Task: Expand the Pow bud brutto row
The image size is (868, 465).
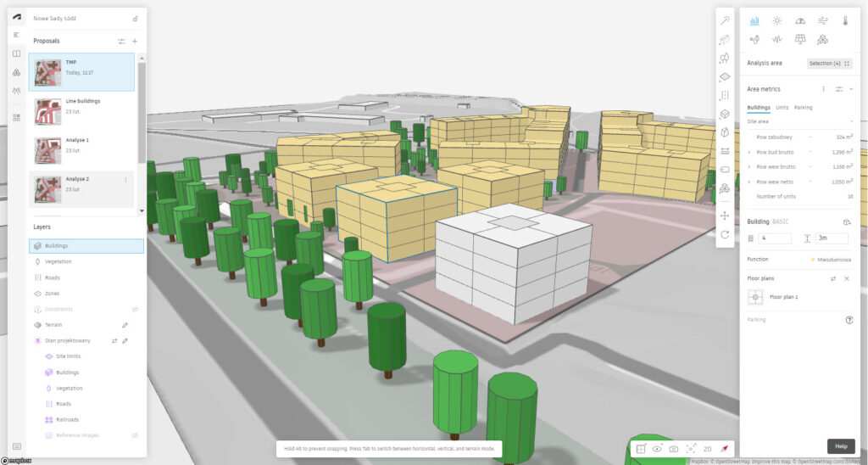Action: (749, 151)
